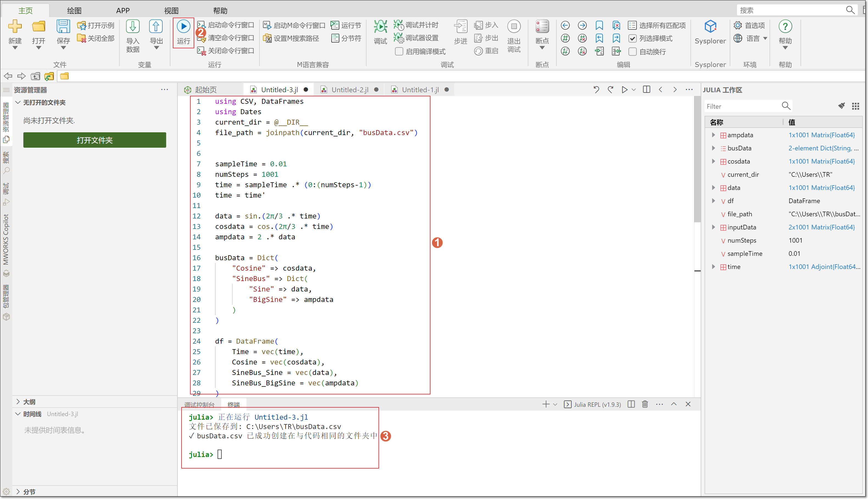Click Clear Command Window (清空命令行窗口)
This screenshot has width=868, height=499.
[230, 38]
